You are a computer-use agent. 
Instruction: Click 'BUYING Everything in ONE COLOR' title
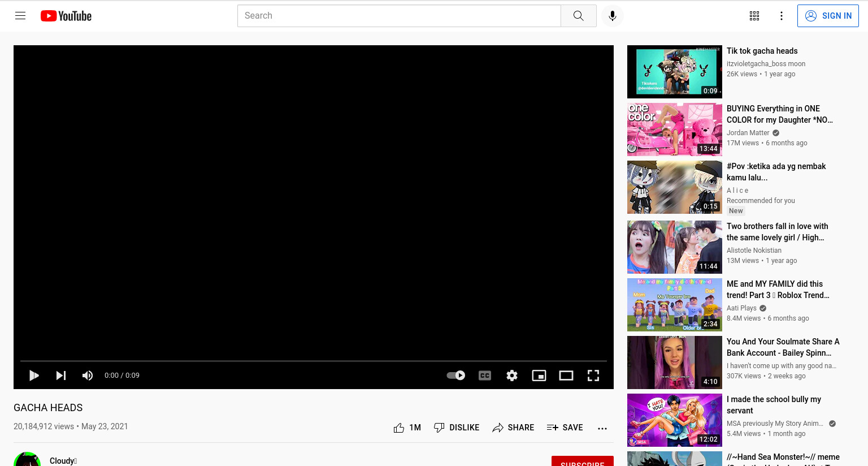tap(780, 114)
